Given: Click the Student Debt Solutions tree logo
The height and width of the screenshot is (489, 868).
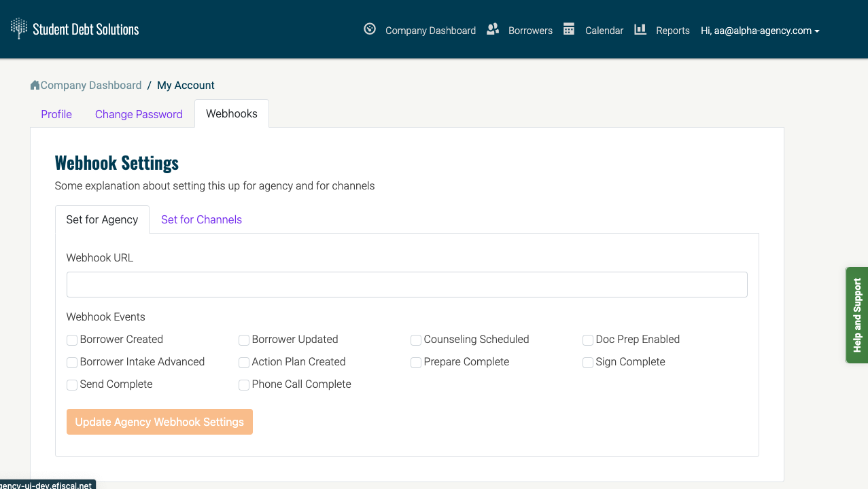Looking at the screenshot, I should point(19,29).
